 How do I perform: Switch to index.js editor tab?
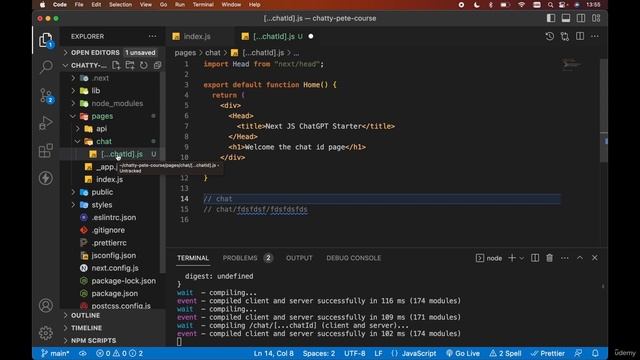(197, 36)
